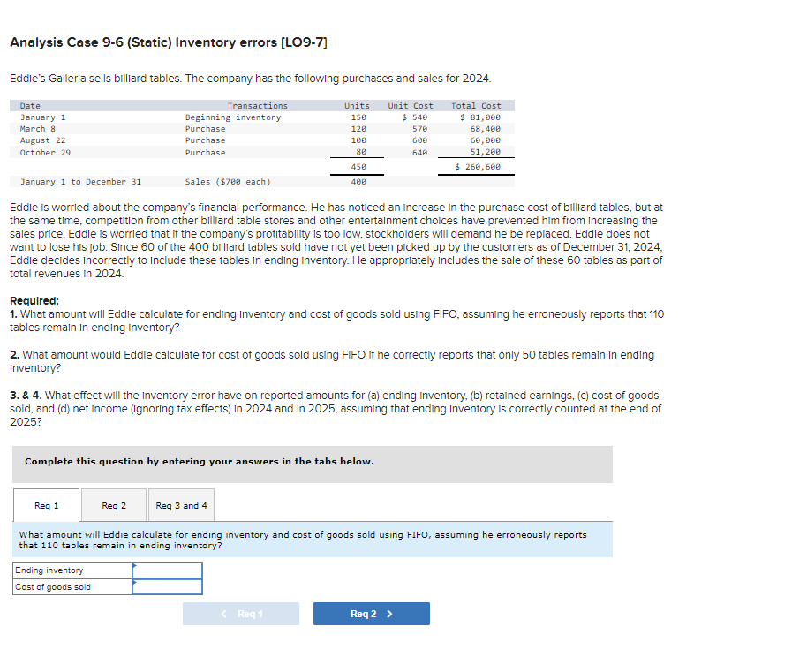Click the 'March 8' date cell
This screenshot has width=807, height=672.
click(x=38, y=129)
